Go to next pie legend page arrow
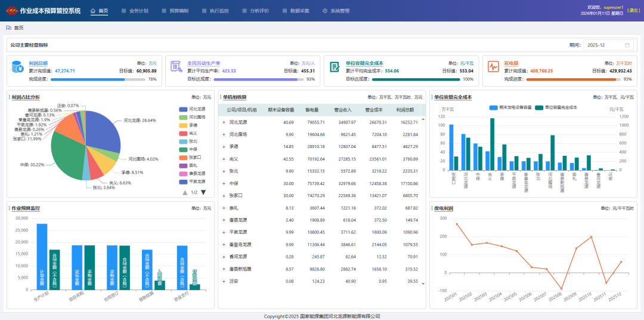The image size is (644, 320). tap(203, 192)
